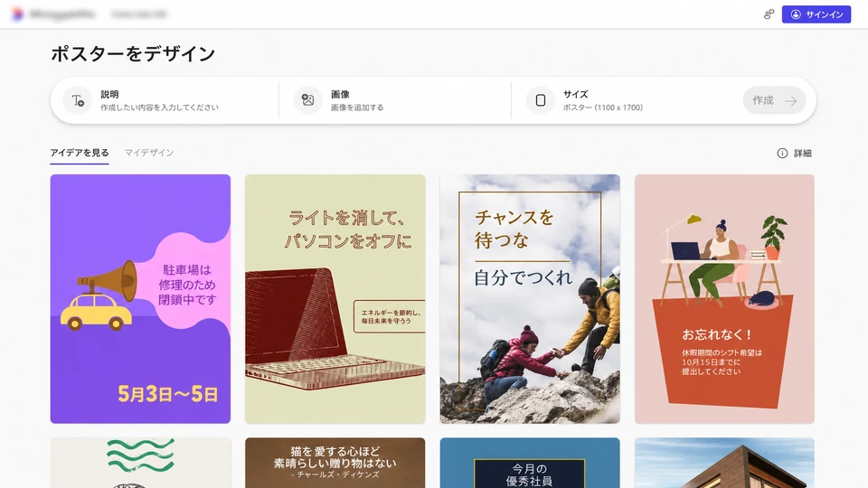Switch to マイデザイン tab

tap(149, 153)
